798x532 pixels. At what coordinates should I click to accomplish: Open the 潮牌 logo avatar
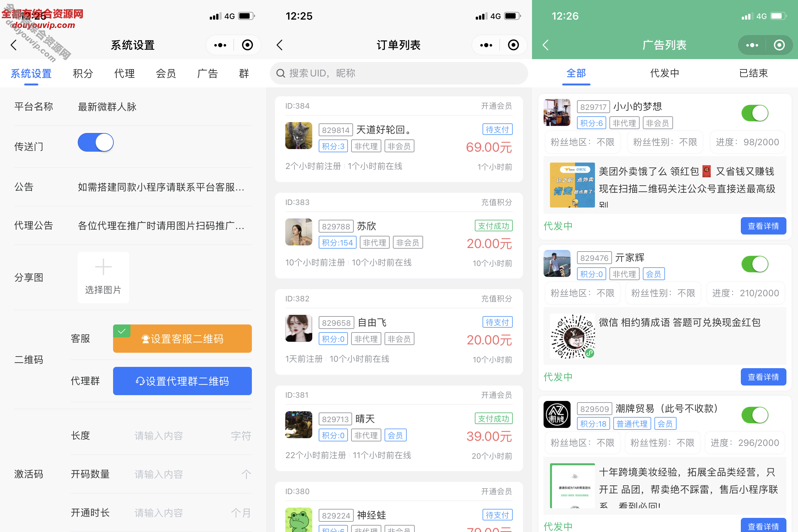point(557,415)
